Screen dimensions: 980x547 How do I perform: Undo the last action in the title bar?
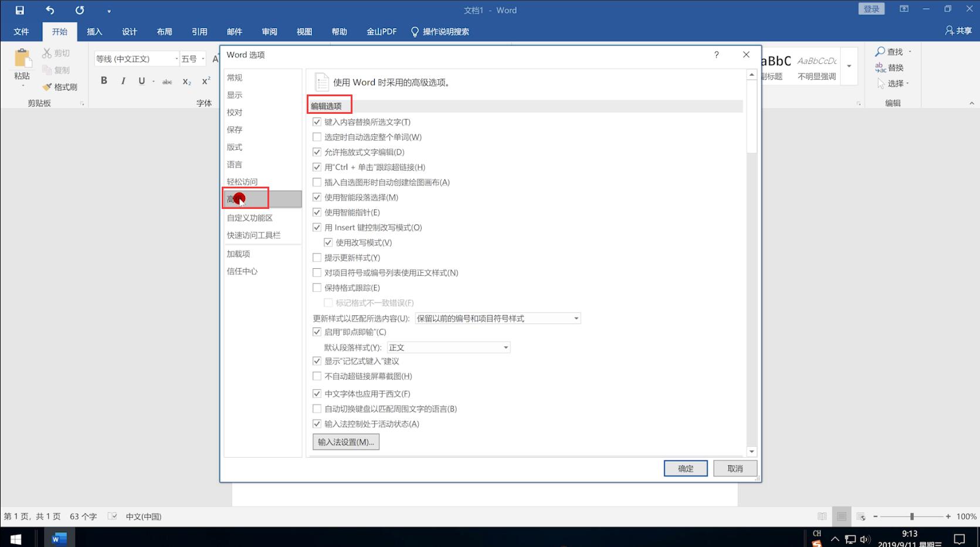click(50, 10)
